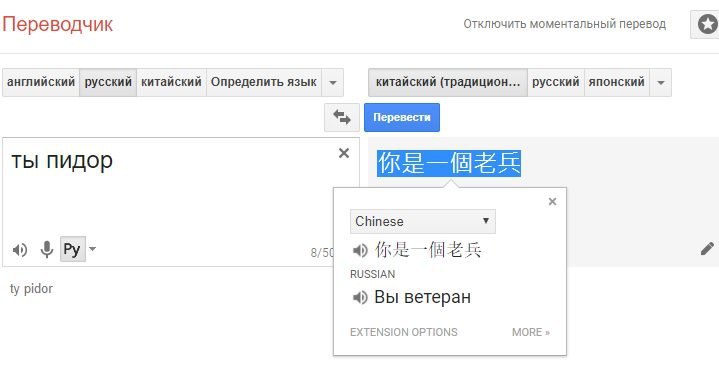Image resolution: width=719 pixels, height=369 pixels.
Task: Open input method options arrow
Action: pos(92,249)
